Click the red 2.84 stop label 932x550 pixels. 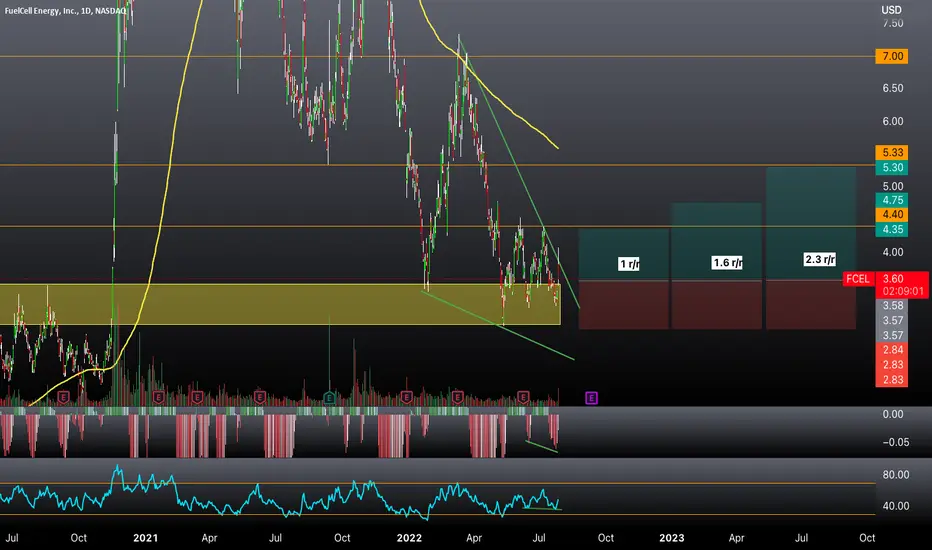coord(892,350)
